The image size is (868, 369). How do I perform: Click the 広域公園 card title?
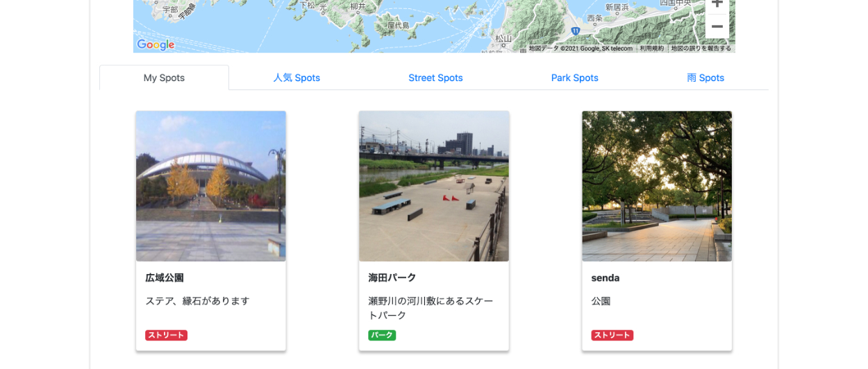(165, 277)
